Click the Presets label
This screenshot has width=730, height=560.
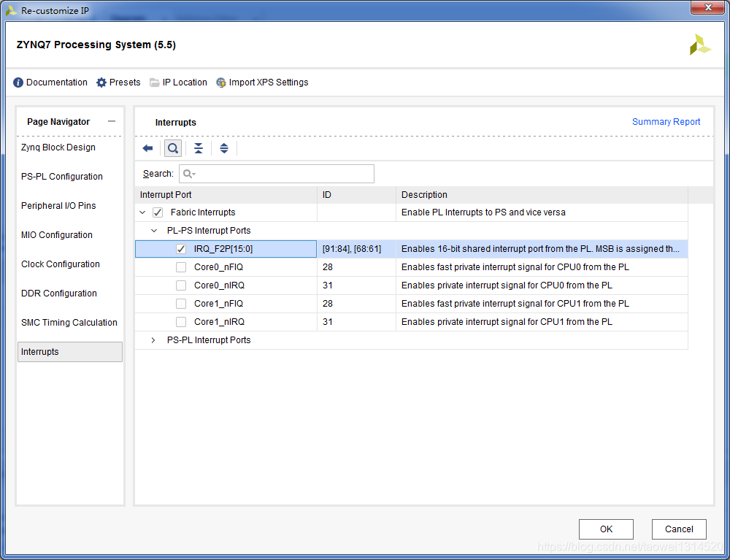(x=125, y=83)
